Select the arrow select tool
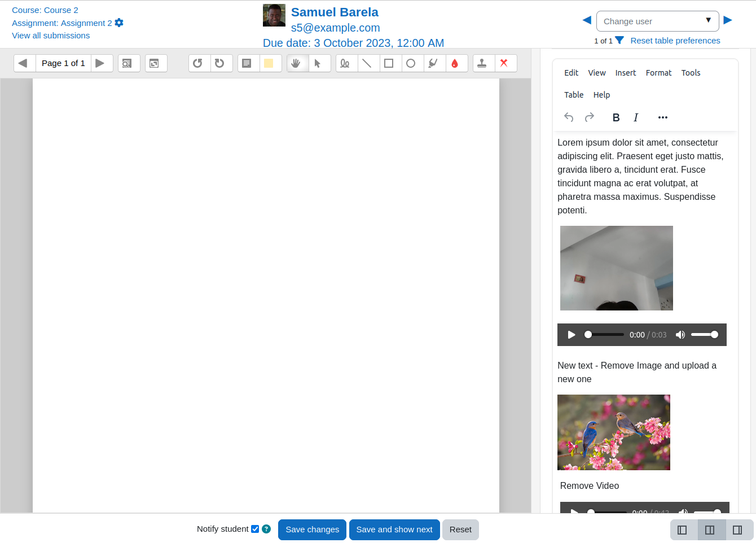 click(x=319, y=63)
